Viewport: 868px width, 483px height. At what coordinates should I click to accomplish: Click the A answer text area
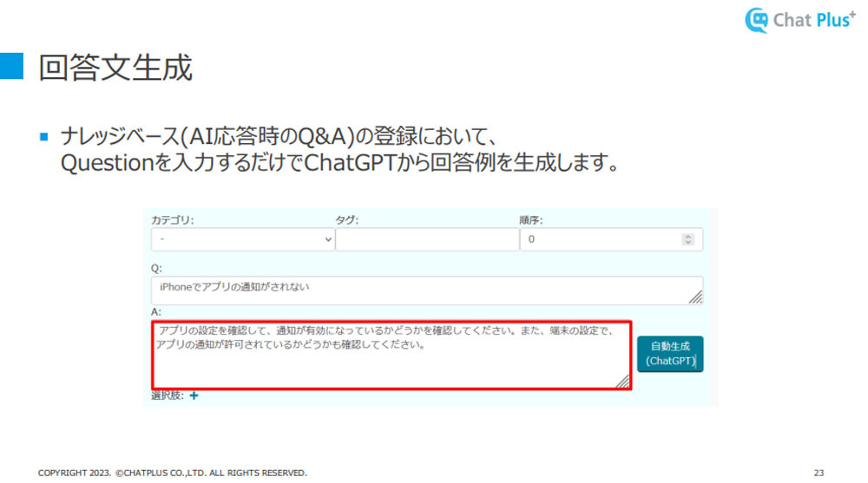(391, 356)
